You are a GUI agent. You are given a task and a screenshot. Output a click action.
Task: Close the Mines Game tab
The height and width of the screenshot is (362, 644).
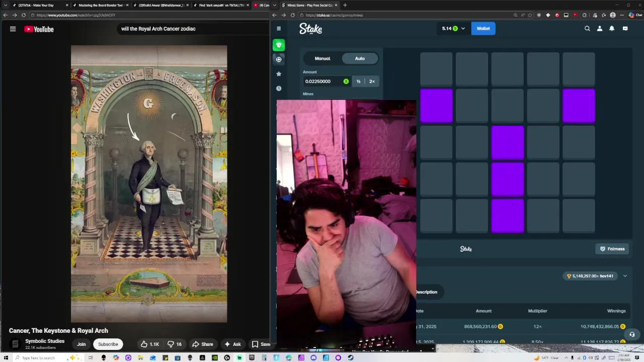(336, 5)
